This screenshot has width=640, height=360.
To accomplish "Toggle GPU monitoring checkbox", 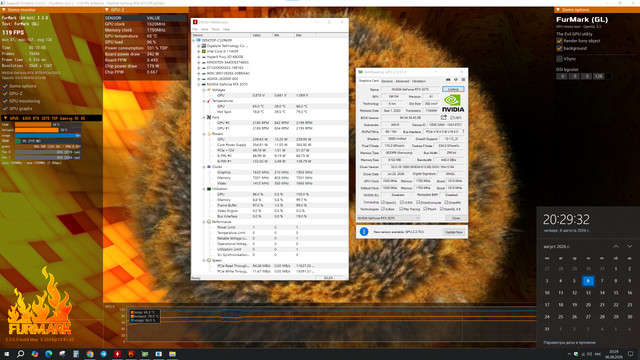I will tap(5, 101).
